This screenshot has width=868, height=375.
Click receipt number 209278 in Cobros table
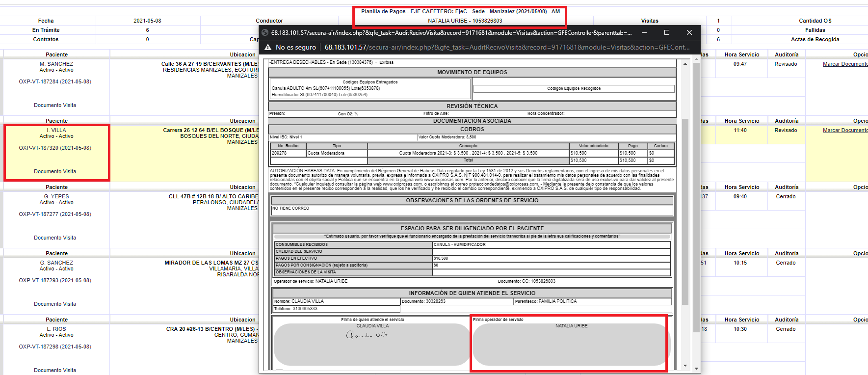[x=279, y=153]
